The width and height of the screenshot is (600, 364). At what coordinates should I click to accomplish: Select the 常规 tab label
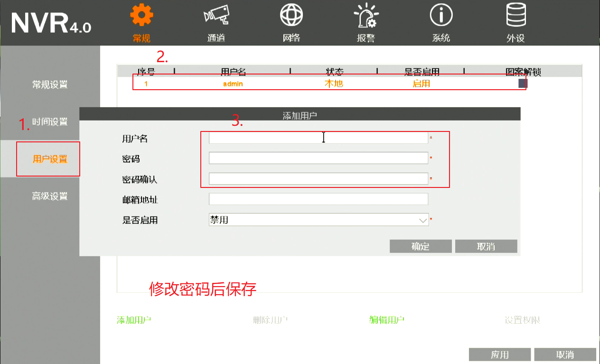click(141, 38)
